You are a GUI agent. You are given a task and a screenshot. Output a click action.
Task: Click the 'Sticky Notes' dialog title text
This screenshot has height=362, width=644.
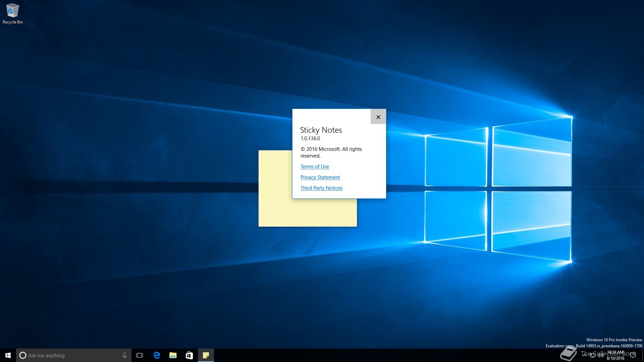pyautogui.click(x=321, y=130)
